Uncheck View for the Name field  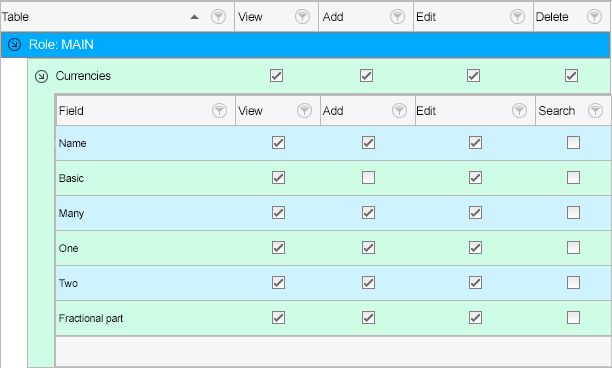[x=278, y=142]
